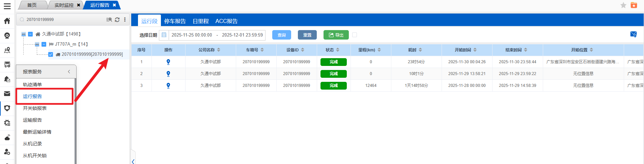644x164 pixels.
Task: Click the location pin in row 1
Action: click(x=168, y=62)
